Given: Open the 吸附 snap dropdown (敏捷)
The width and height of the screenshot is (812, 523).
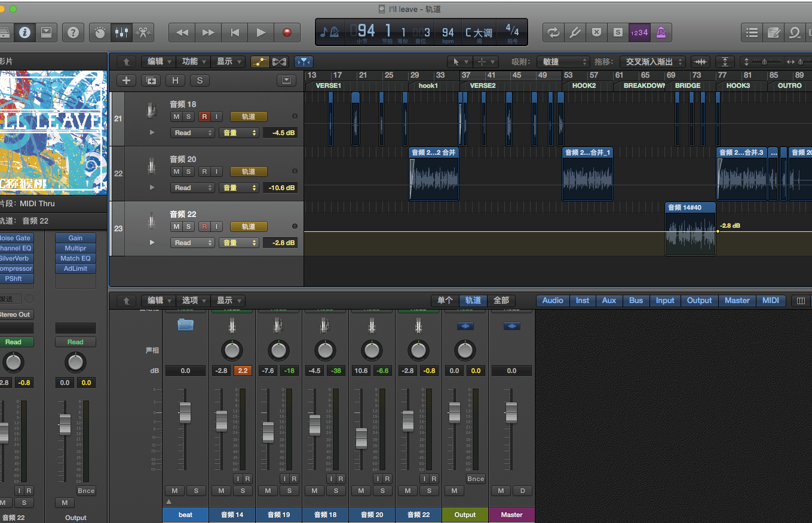Looking at the screenshot, I should coord(563,62).
